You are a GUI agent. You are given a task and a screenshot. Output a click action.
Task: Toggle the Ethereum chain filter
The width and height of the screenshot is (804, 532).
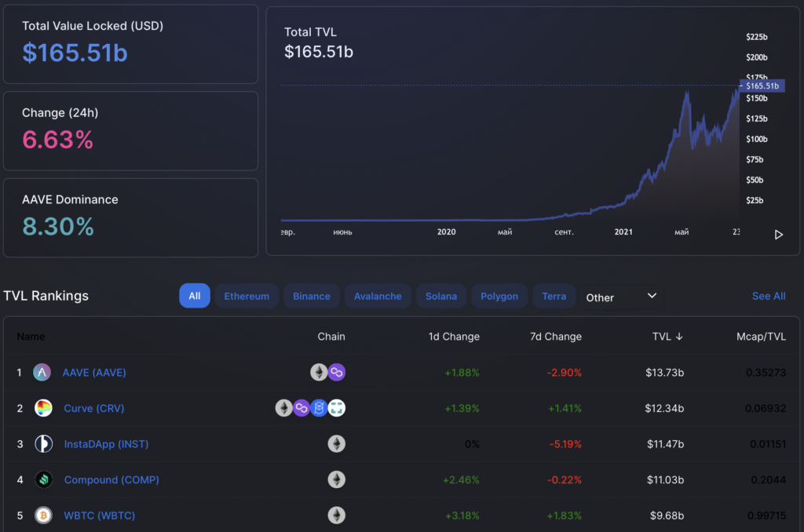tap(247, 296)
